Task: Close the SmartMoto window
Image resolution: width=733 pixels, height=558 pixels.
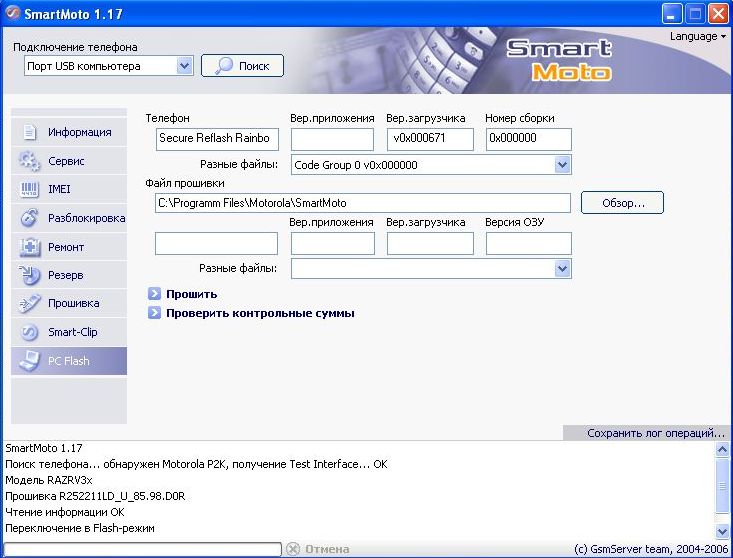Action: click(x=718, y=14)
